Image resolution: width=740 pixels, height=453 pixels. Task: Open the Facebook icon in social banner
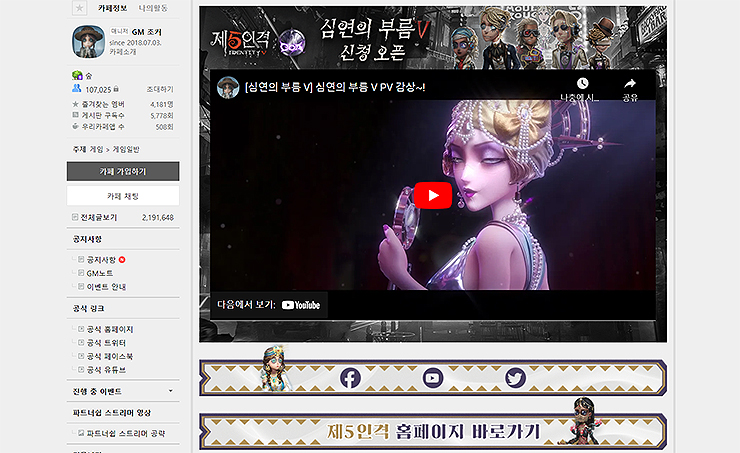pos(350,378)
